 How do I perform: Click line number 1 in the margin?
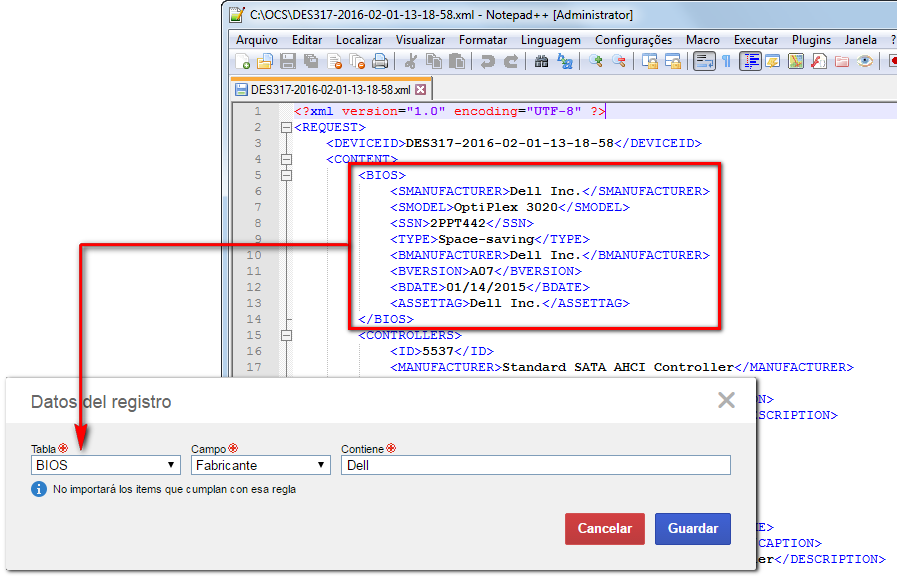click(258, 112)
